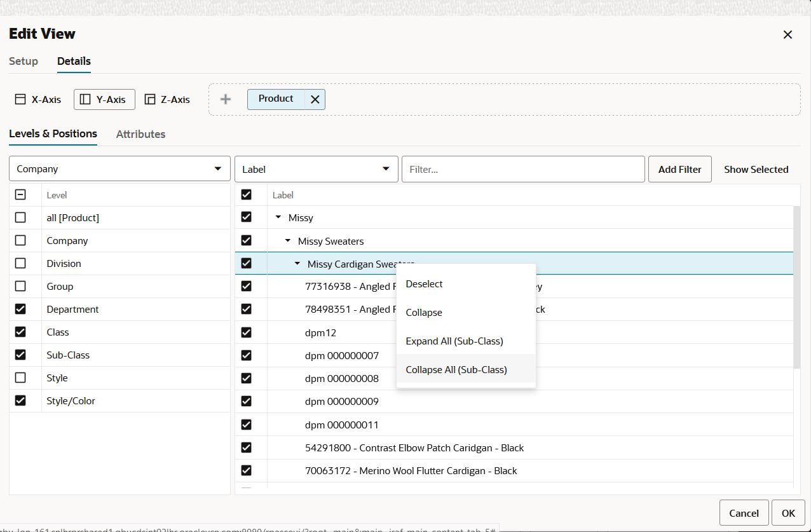Toggle the Label header select-all checkbox
Screen dimensions: 811x532
tap(247, 194)
